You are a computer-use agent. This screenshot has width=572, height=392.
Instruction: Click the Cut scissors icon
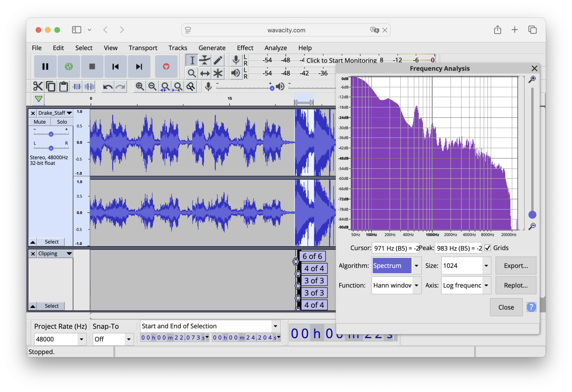(38, 87)
